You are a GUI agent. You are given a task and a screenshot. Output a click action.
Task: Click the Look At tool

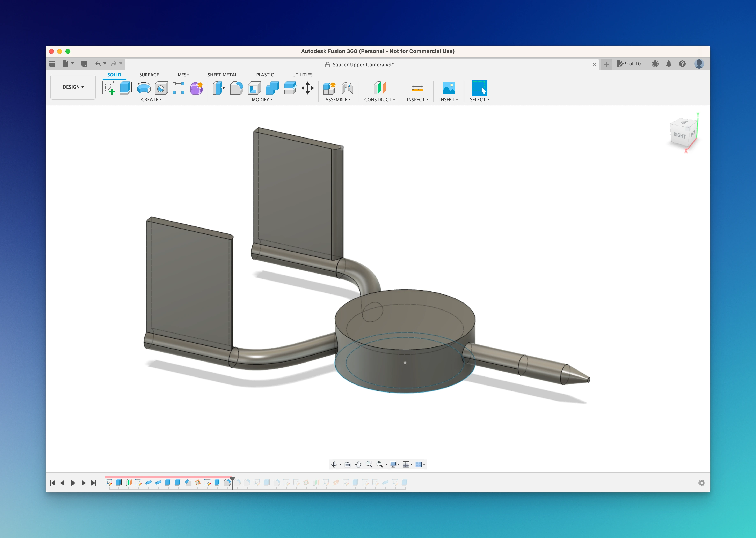click(347, 464)
